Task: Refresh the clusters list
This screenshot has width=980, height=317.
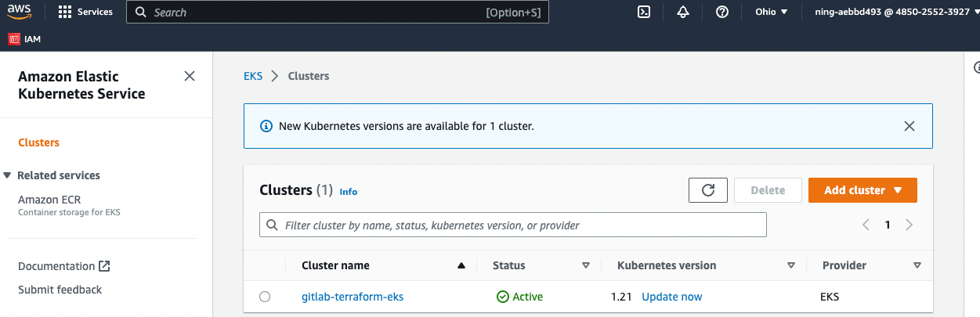Action: [x=708, y=190]
